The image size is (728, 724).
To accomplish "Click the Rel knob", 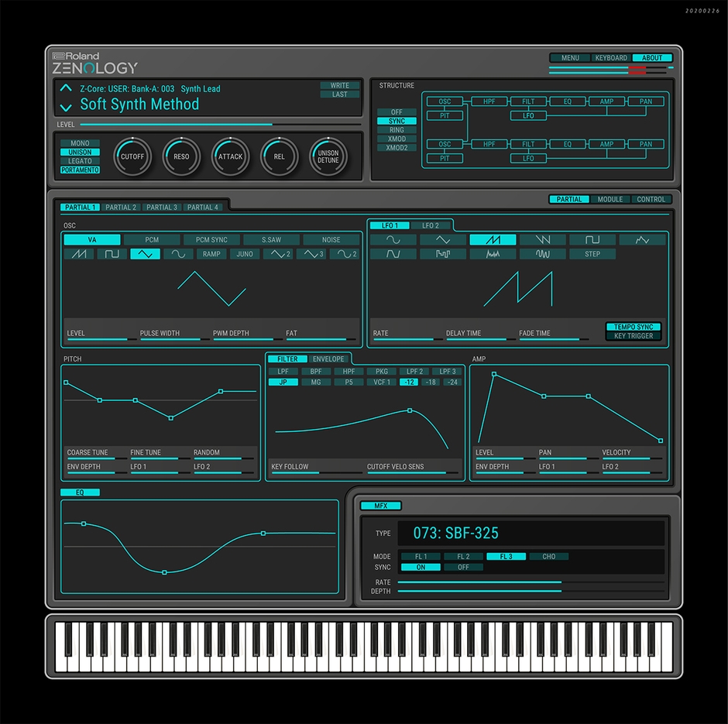I will tap(279, 156).
